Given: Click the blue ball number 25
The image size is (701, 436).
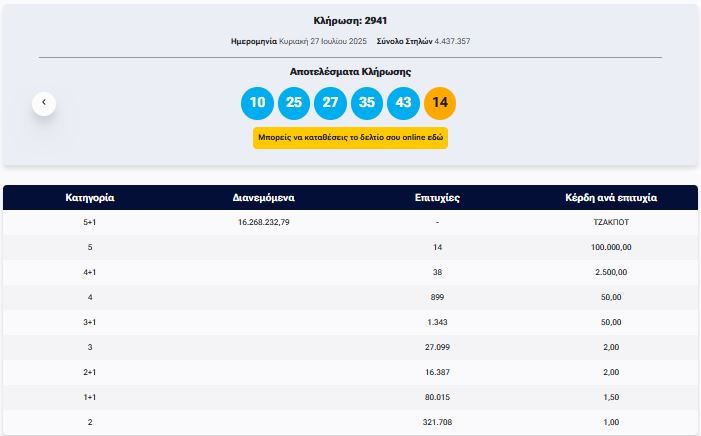Looking at the screenshot, I should click(x=294, y=103).
